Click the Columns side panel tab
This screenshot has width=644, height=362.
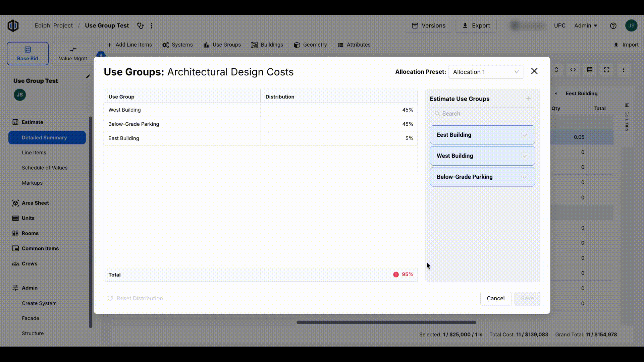pyautogui.click(x=627, y=117)
